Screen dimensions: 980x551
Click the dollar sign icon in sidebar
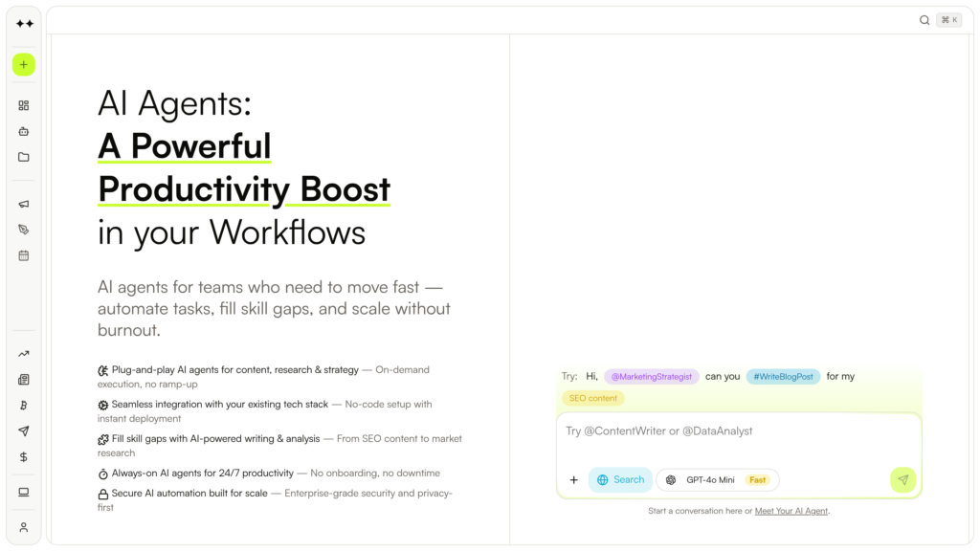(x=24, y=457)
